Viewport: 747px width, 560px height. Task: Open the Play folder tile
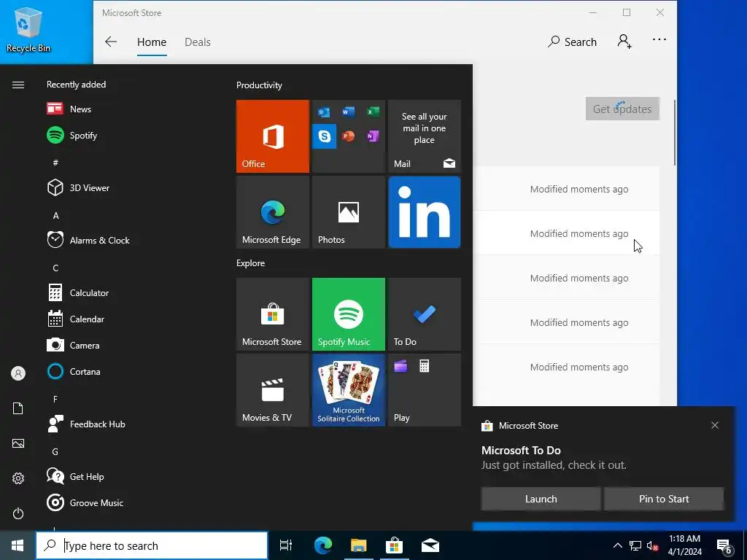point(425,390)
